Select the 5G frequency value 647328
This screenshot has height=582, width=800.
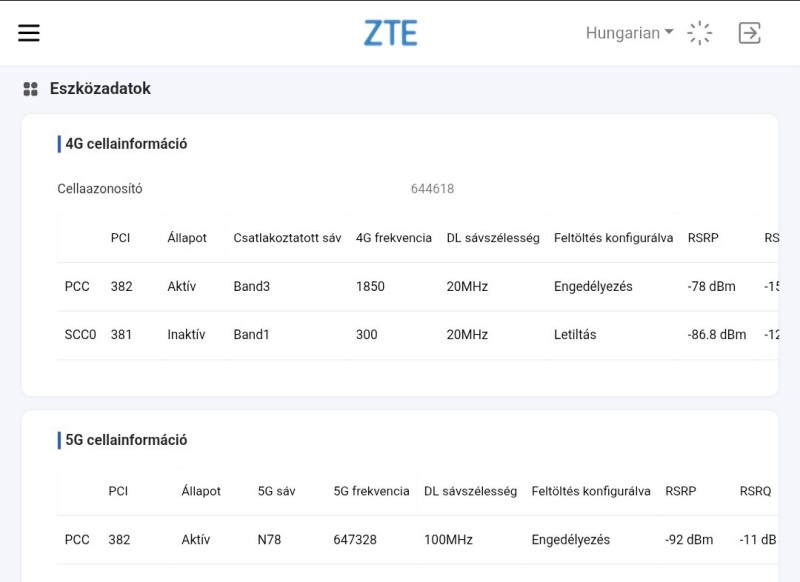(x=355, y=540)
